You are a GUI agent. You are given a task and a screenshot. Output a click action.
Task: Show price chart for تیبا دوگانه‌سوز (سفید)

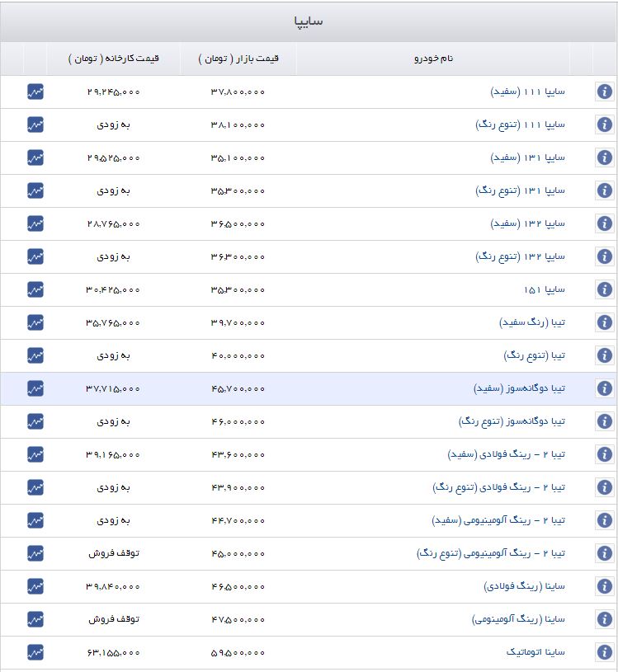coord(35,388)
